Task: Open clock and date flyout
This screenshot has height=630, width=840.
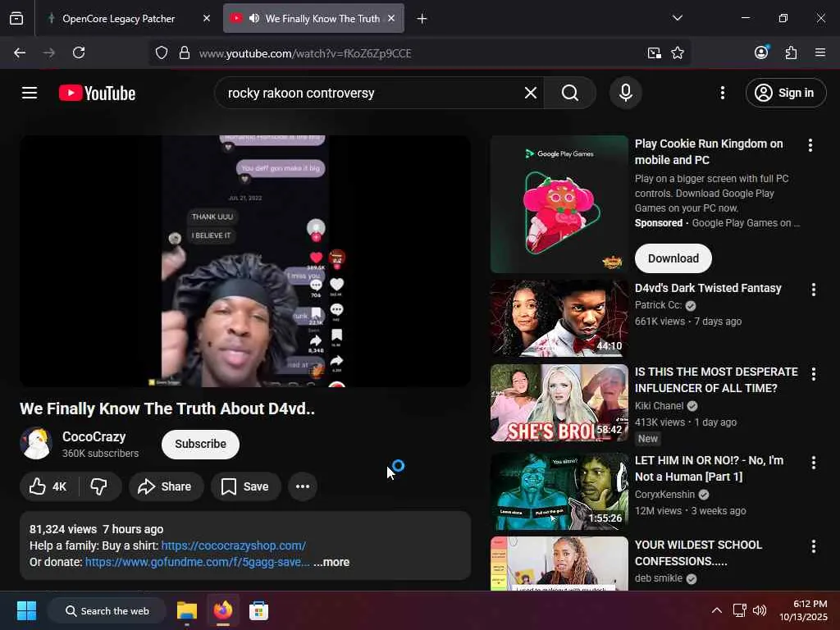Action: click(803, 610)
